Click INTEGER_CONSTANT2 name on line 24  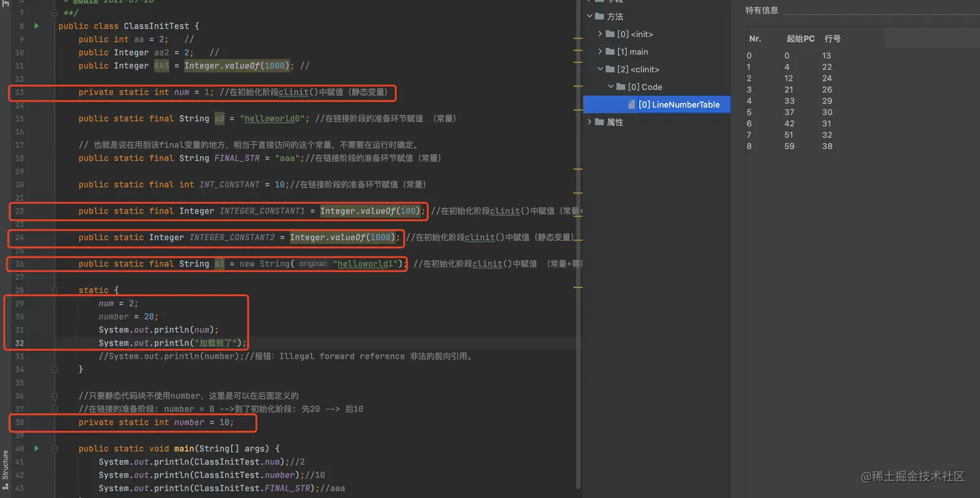click(232, 238)
